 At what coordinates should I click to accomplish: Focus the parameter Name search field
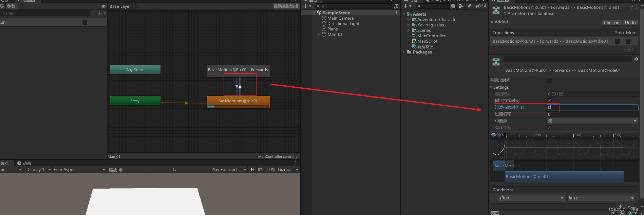coord(45,13)
